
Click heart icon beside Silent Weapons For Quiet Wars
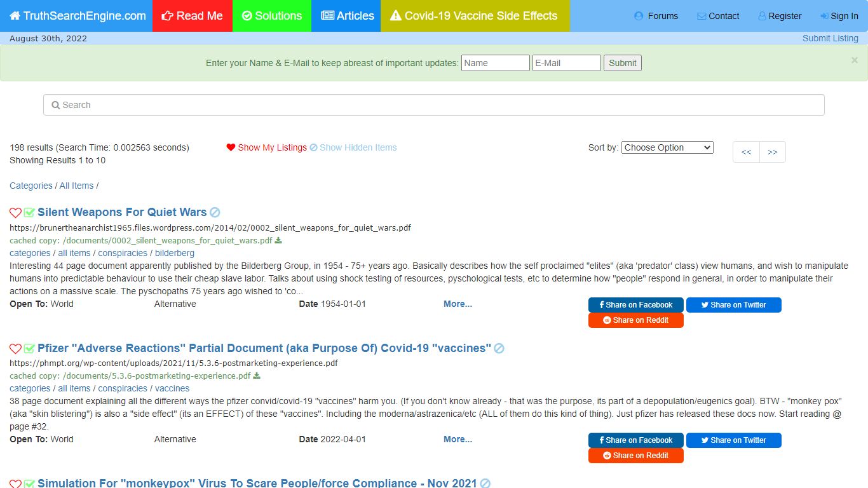(15, 213)
